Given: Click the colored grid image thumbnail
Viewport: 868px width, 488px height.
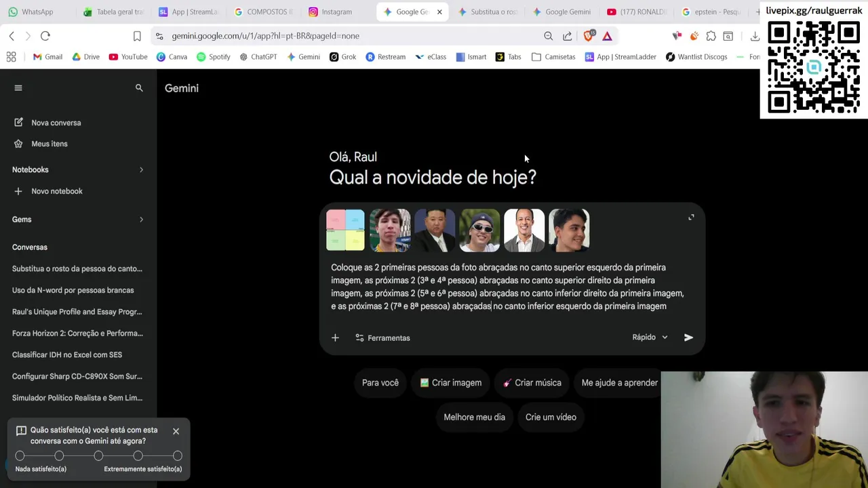Looking at the screenshot, I should coord(345,230).
